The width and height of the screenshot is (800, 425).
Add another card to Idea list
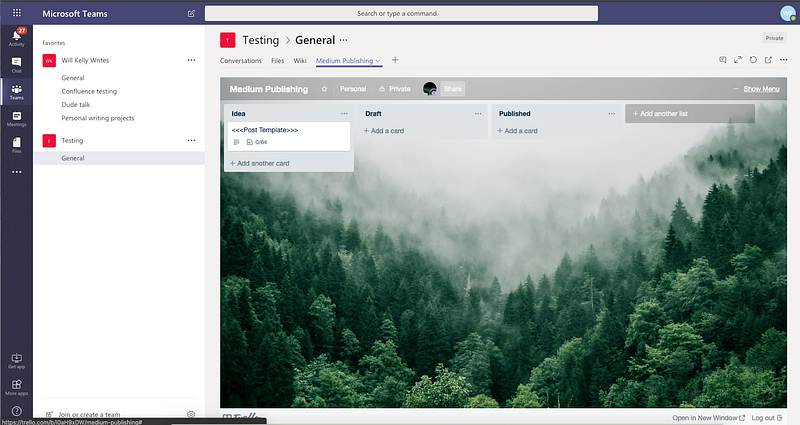pos(260,163)
